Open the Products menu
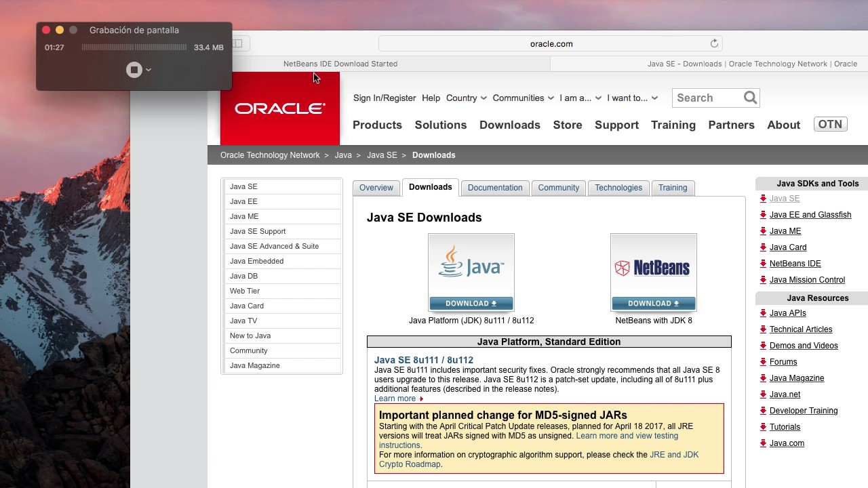The width and height of the screenshot is (868, 488). tap(377, 125)
